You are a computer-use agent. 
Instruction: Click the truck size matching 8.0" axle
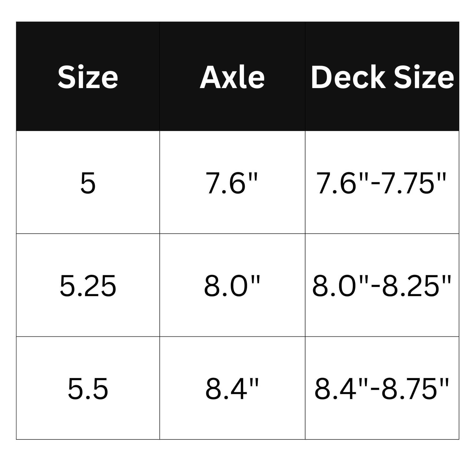tap(88, 285)
